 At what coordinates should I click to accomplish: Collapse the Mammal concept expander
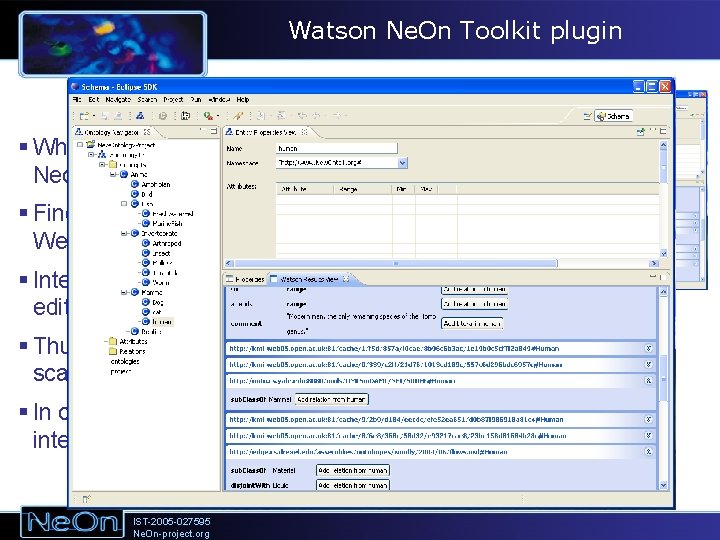coord(124,292)
